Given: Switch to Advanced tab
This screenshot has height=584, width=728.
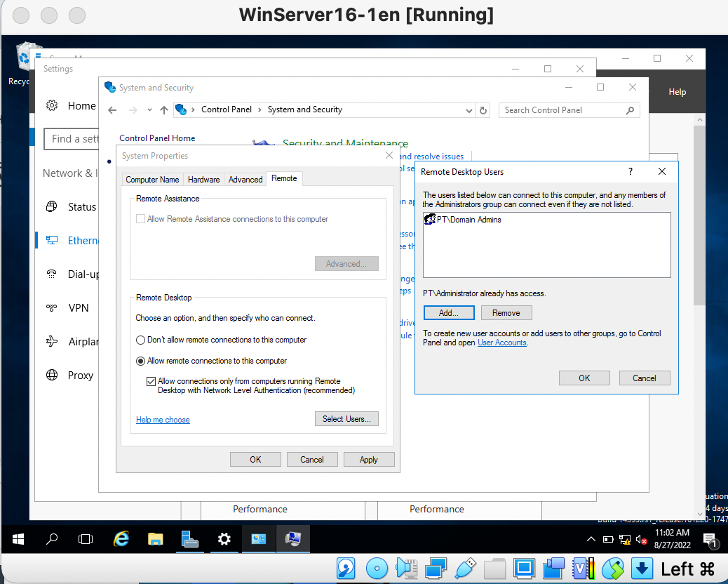Looking at the screenshot, I should (x=245, y=179).
